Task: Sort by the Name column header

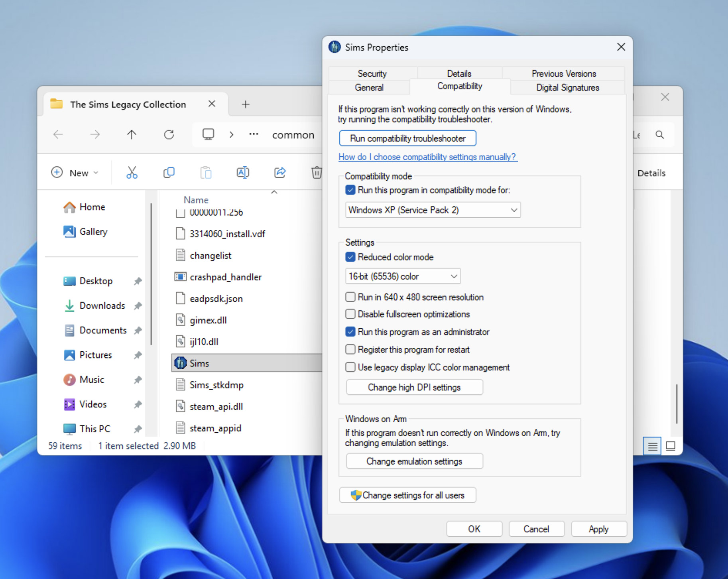Action: click(196, 200)
